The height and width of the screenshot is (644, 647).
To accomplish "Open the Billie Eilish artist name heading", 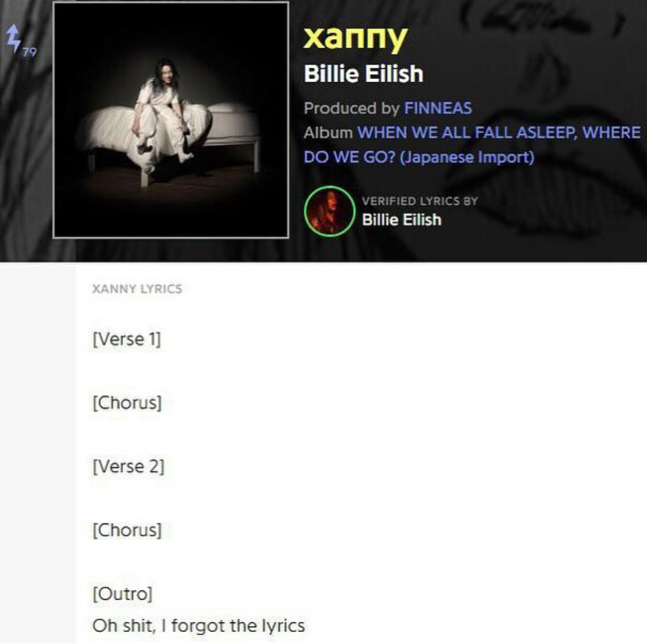I will point(363,74).
